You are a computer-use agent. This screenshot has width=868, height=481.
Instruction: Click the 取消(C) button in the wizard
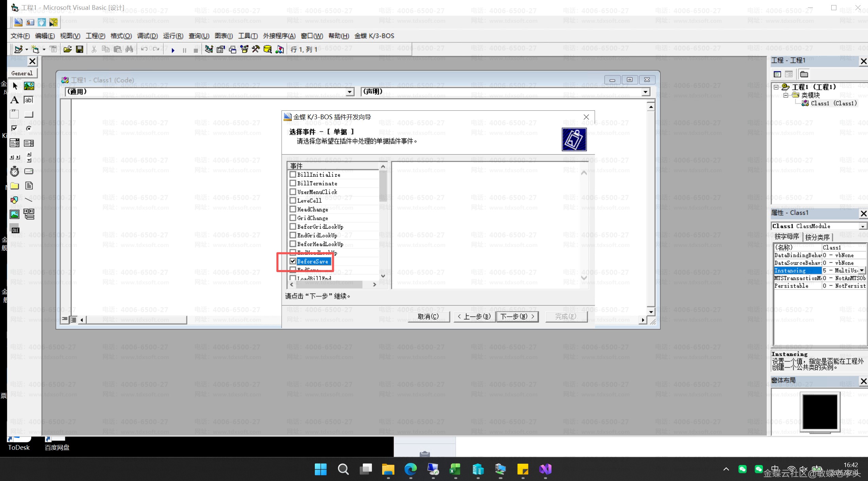[x=428, y=317]
